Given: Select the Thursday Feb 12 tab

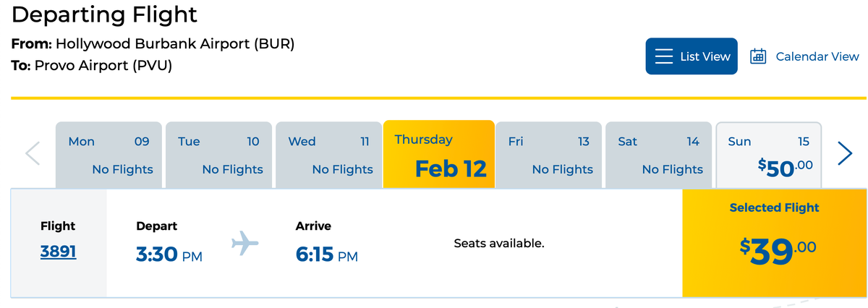Looking at the screenshot, I should pyautogui.click(x=439, y=155).
